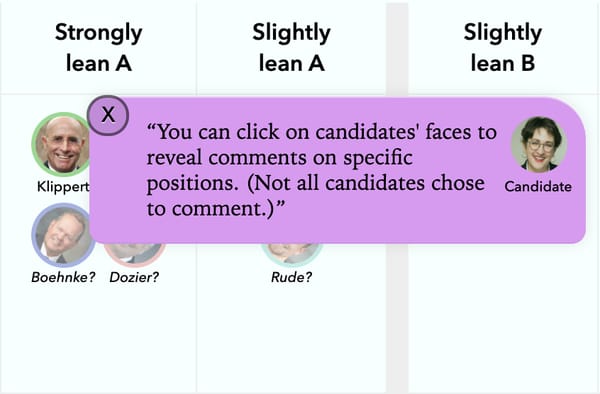The image size is (600, 394).
Task: Click the Rude? name label
Action: pos(292,277)
